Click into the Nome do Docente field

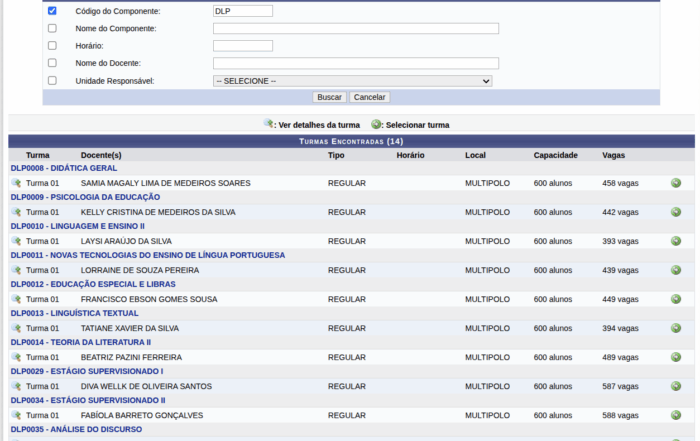[x=355, y=63]
